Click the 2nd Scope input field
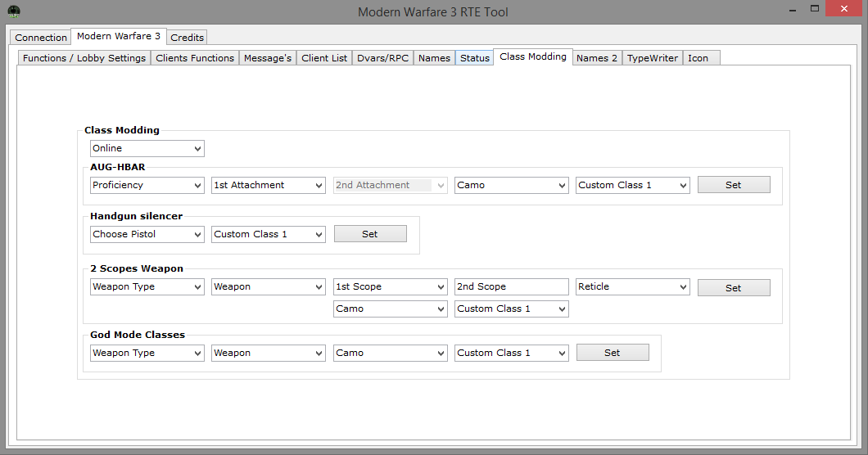This screenshot has height=455, width=868. (511, 286)
